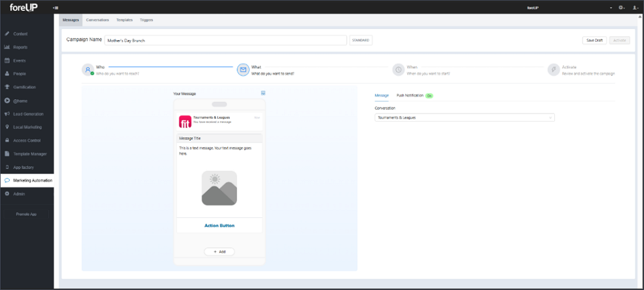Viewport: 644px width, 290px height.
Task: Toggle the Push Notification On switch
Action: pyautogui.click(x=429, y=95)
